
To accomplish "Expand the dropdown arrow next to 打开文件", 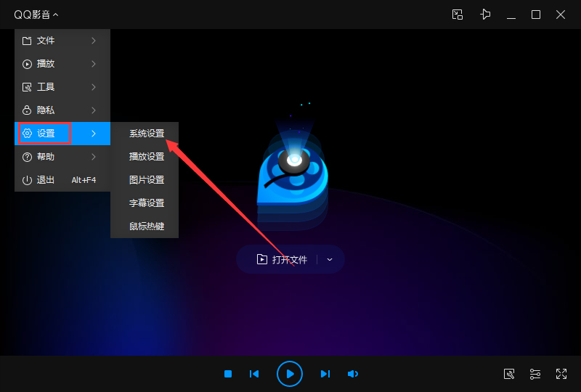I will [330, 259].
